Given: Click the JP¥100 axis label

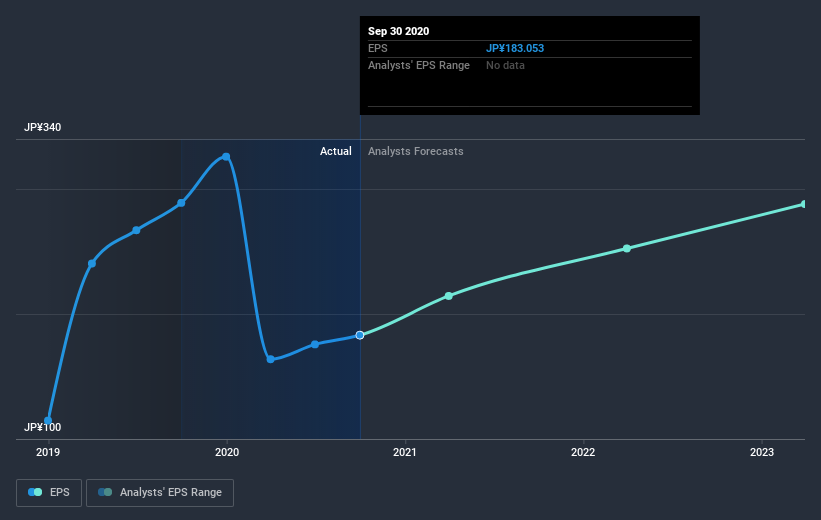Looking at the screenshot, I should pos(42,427).
